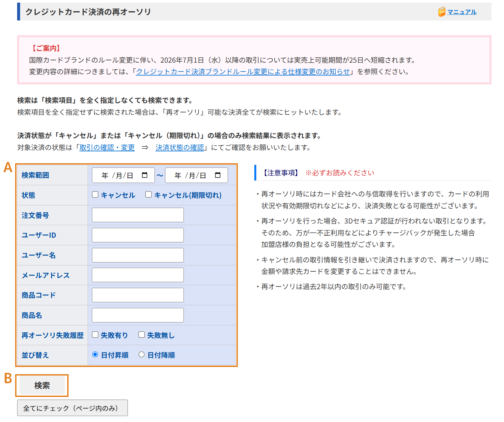Click the start date 年/月/日 field
Image resolution: width=504 pixels, height=422 pixels.
click(123, 175)
